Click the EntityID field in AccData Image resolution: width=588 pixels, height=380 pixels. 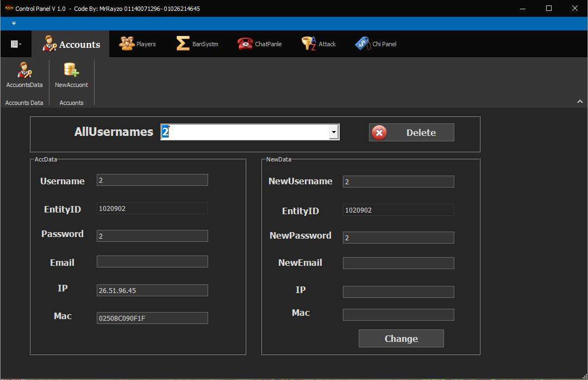point(152,208)
